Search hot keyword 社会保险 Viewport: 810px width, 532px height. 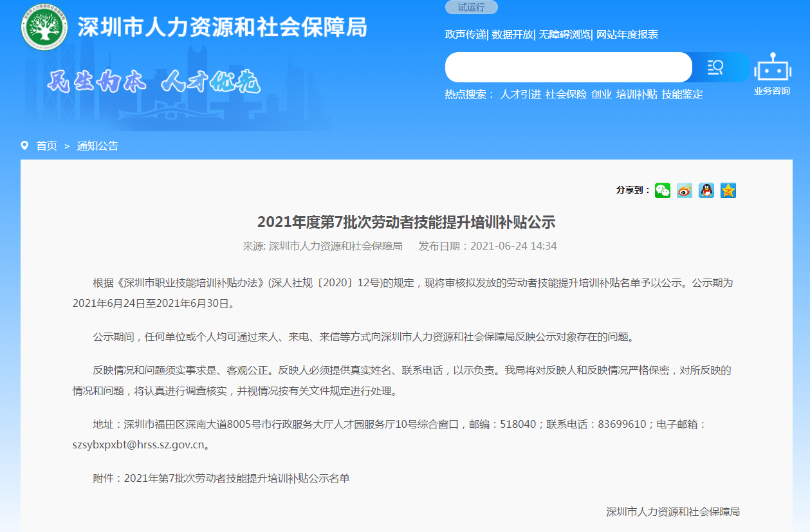coord(566,95)
